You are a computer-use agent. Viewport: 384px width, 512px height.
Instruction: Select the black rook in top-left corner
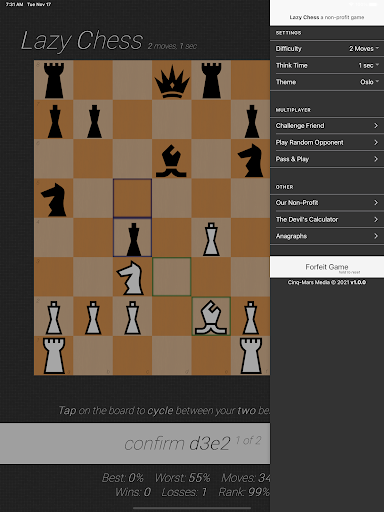[x=54, y=80]
